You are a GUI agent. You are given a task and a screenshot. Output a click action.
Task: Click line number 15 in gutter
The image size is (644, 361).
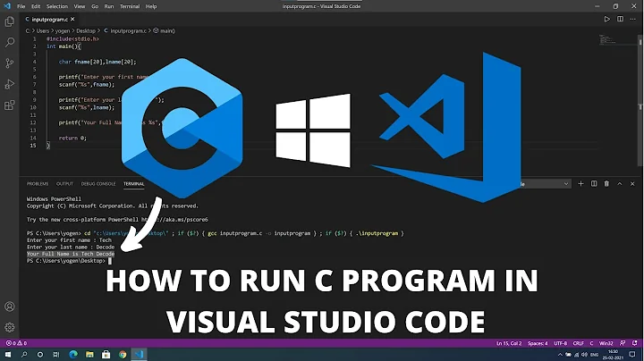click(x=33, y=146)
